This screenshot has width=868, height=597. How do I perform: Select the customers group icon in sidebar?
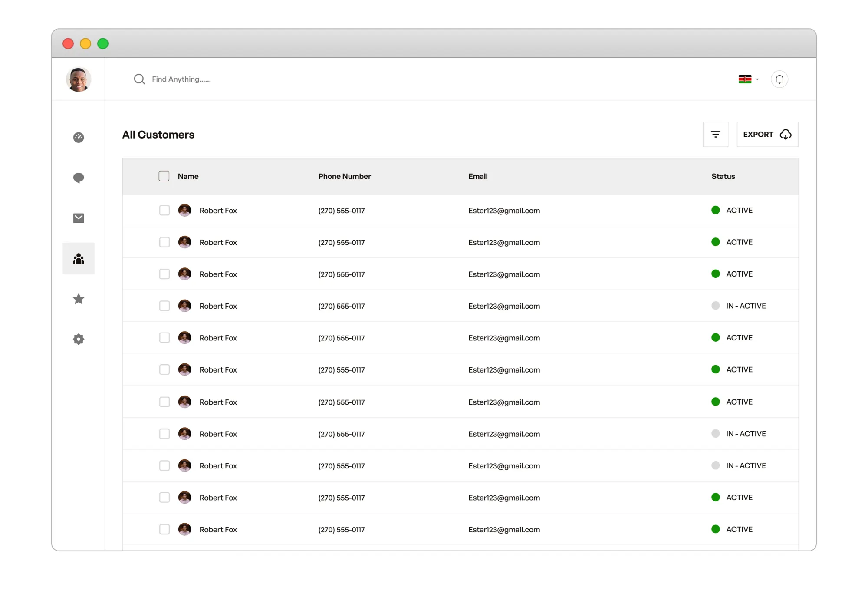click(79, 259)
